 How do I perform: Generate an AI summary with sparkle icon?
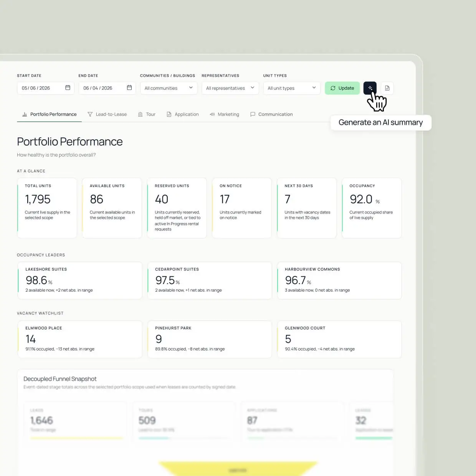[370, 88]
